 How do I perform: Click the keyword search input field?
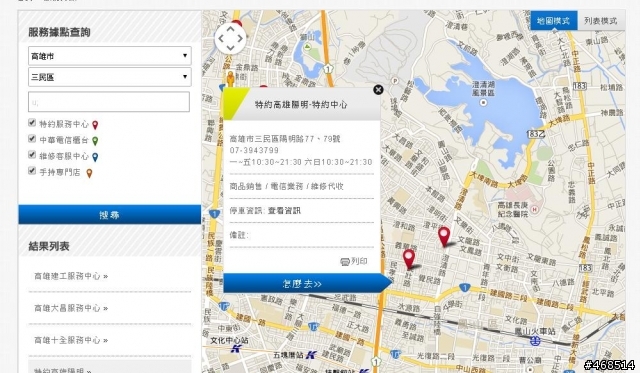tap(109, 102)
